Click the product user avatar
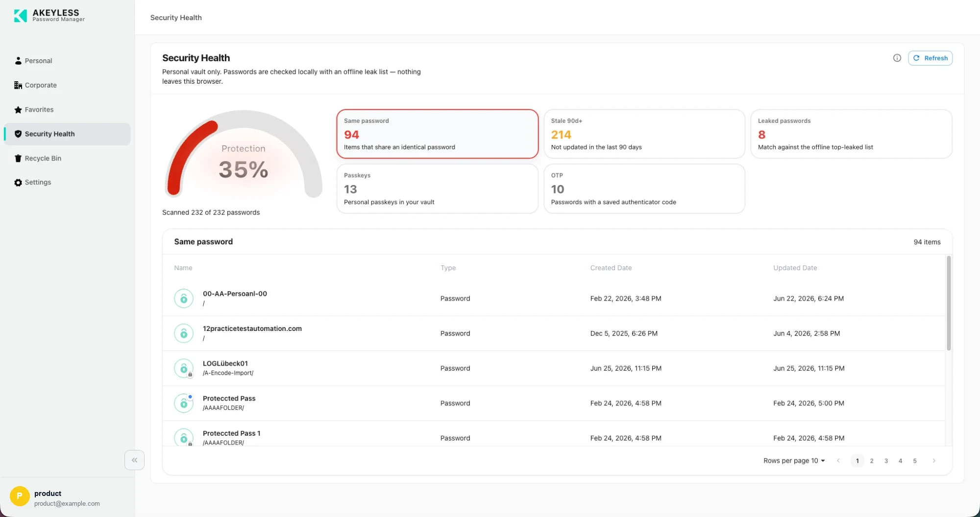The height and width of the screenshot is (517, 980). click(20, 496)
